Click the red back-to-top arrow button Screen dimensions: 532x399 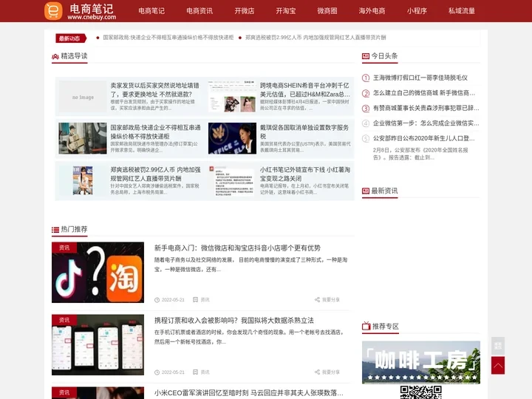[x=498, y=366]
